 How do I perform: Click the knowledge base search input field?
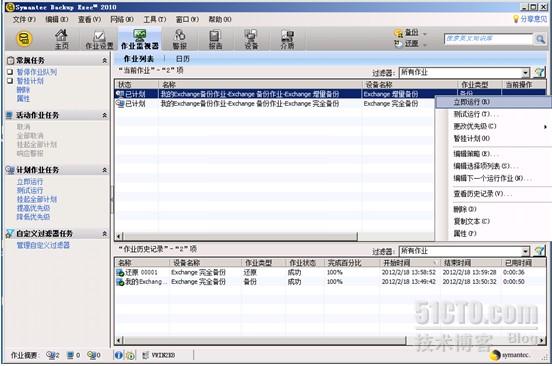[x=489, y=39]
